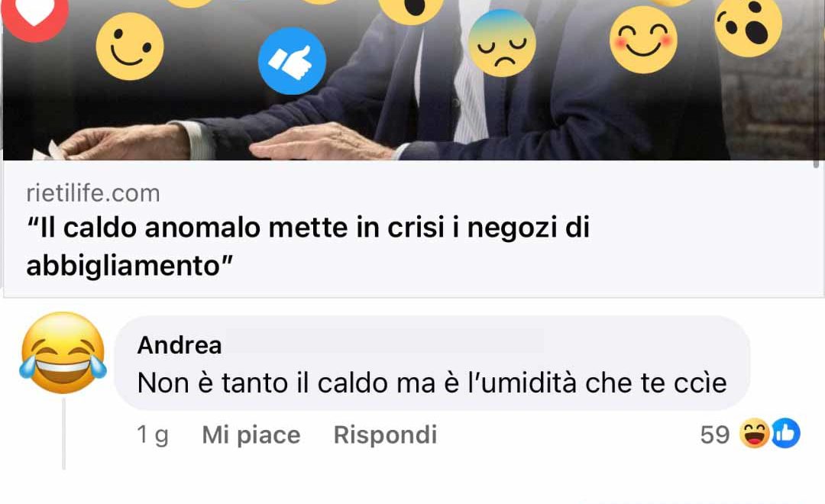Tap the blue thumbs-up reaction bubble

pyautogui.click(x=292, y=61)
